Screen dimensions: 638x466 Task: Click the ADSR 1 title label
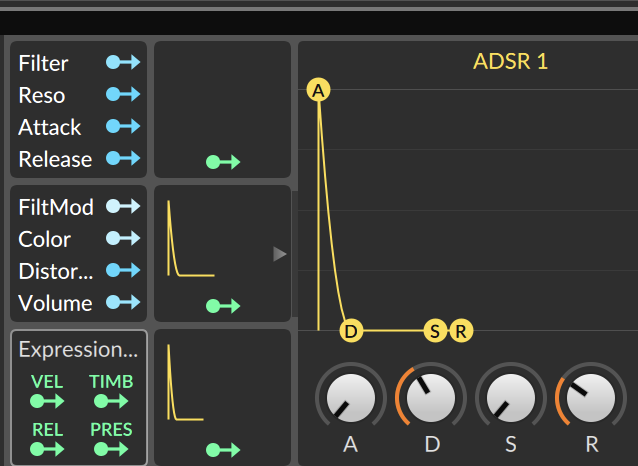(x=510, y=62)
